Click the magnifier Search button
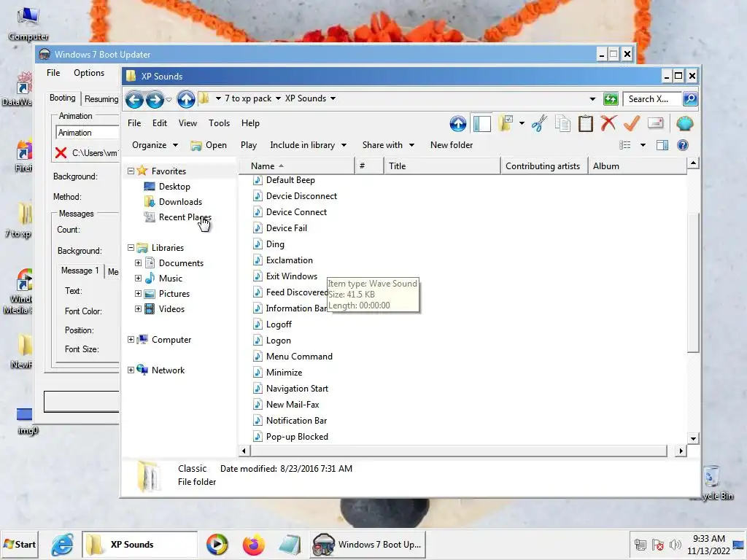This screenshot has width=747, height=560. pos(690,99)
